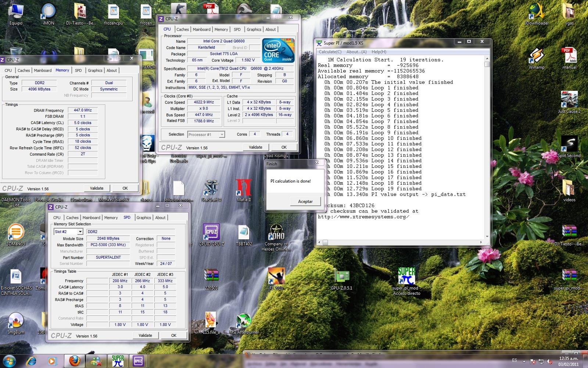Launch JDownloader from the desktop
The width and height of the screenshot is (588, 368).
[537, 14]
